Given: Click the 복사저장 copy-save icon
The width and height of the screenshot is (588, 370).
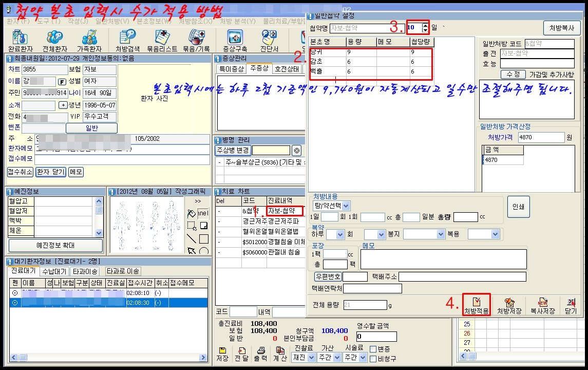Looking at the screenshot, I should click(x=542, y=305).
